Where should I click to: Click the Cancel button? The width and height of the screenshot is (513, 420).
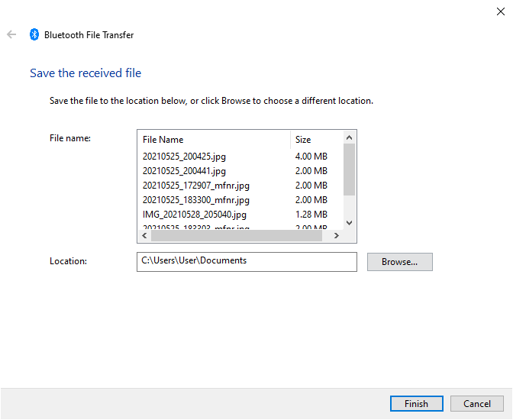pyautogui.click(x=476, y=404)
